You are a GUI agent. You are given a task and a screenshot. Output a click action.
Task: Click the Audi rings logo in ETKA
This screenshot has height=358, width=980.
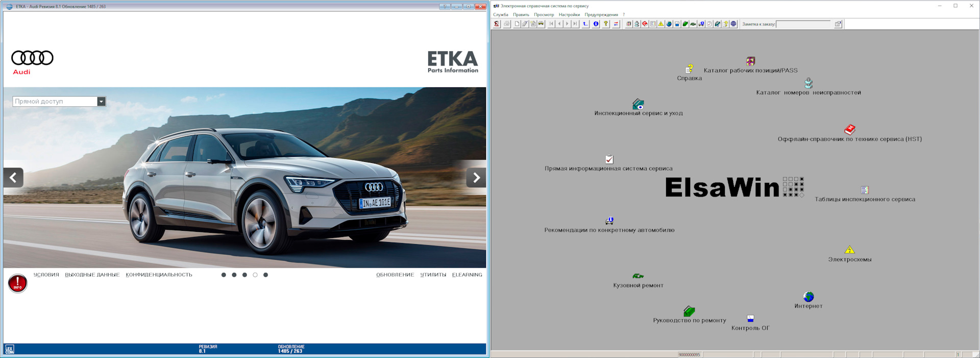pyautogui.click(x=32, y=58)
